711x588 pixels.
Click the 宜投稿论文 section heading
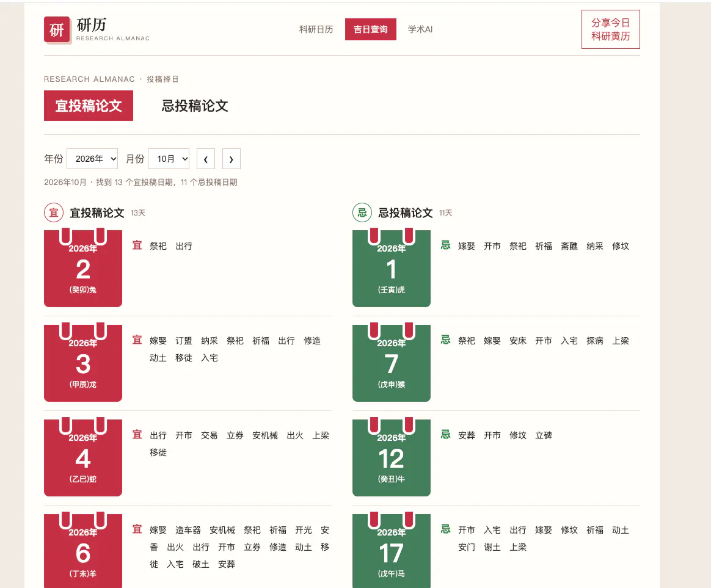(x=97, y=213)
